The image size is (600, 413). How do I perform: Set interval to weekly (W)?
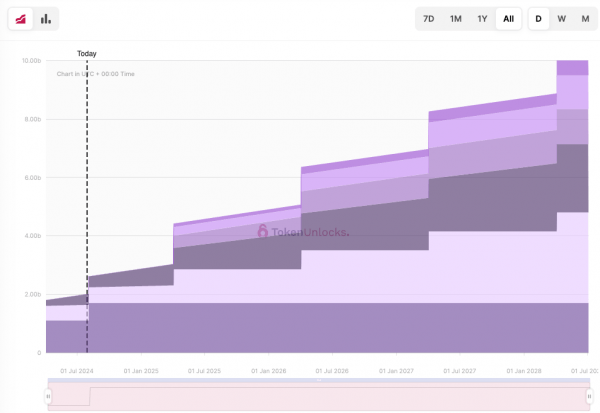tap(561, 19)
